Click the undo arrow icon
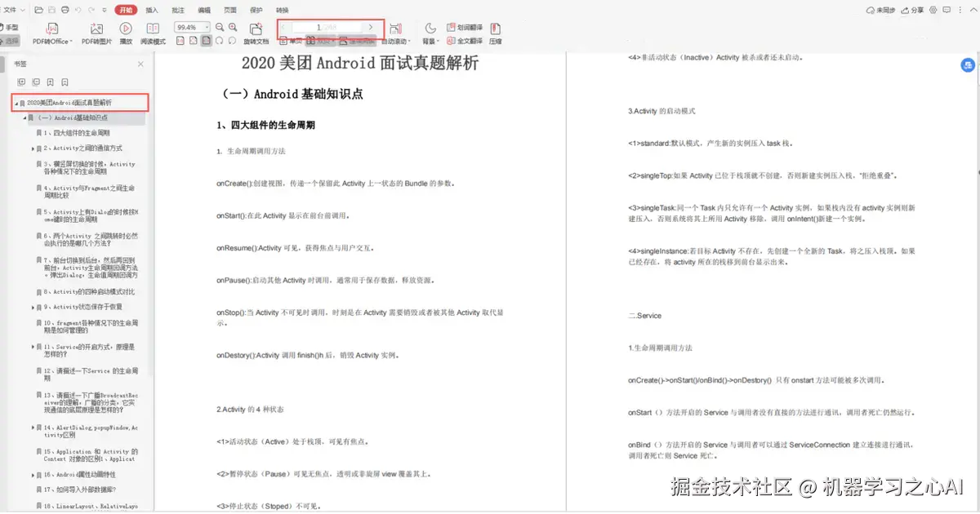The image size is (980, 514). click(x=78, y=10)
